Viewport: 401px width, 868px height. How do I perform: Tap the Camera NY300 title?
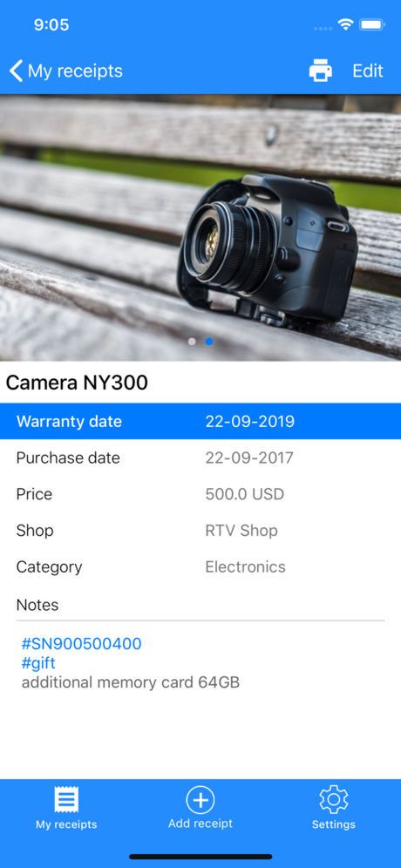(77, 382)
